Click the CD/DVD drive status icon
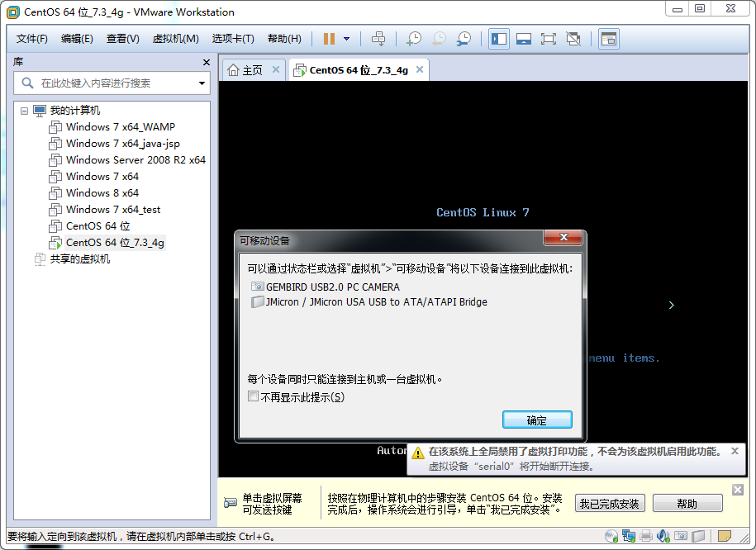756x550 pixels. (x=611, y=536)
